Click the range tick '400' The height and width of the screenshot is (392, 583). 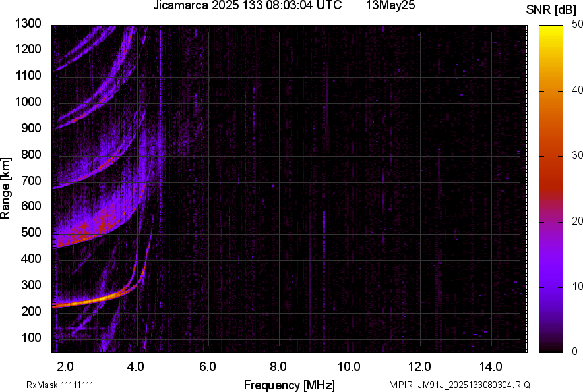click(31, 258)
